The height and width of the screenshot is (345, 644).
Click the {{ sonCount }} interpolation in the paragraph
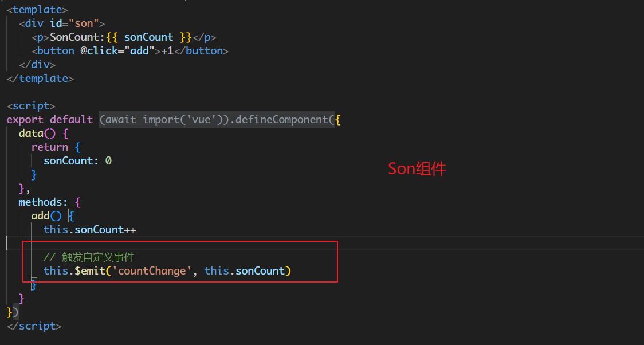click(x=148, y=37)
